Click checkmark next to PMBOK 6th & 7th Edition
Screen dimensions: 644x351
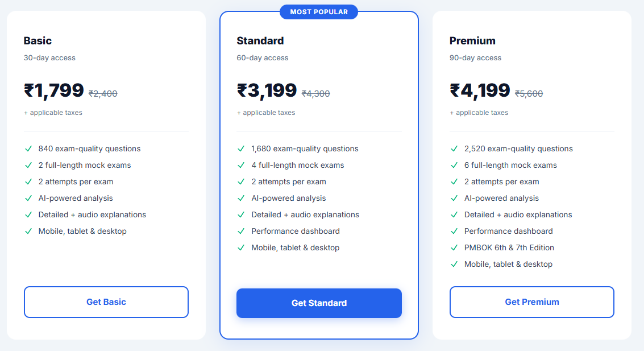click(x=454, y=248)
